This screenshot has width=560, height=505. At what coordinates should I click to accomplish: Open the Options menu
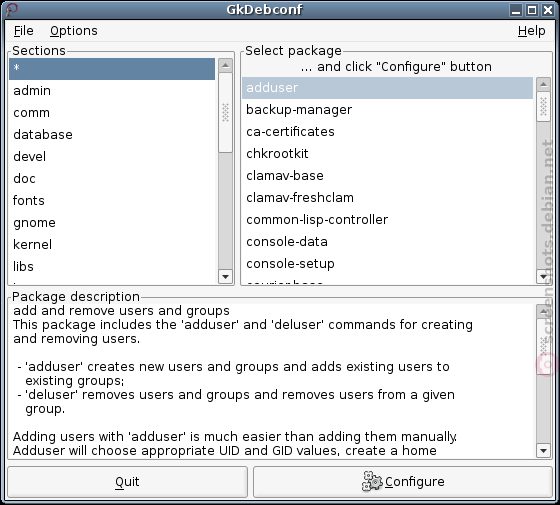tap(74, 31)
